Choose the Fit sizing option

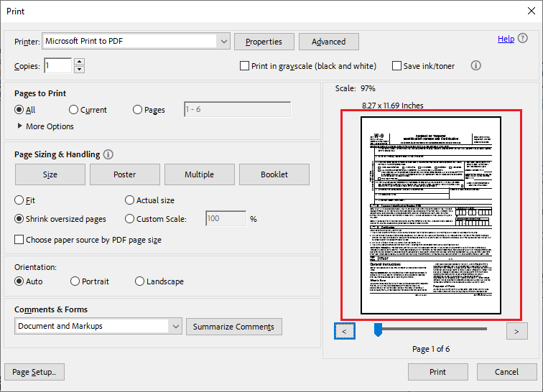19,200
